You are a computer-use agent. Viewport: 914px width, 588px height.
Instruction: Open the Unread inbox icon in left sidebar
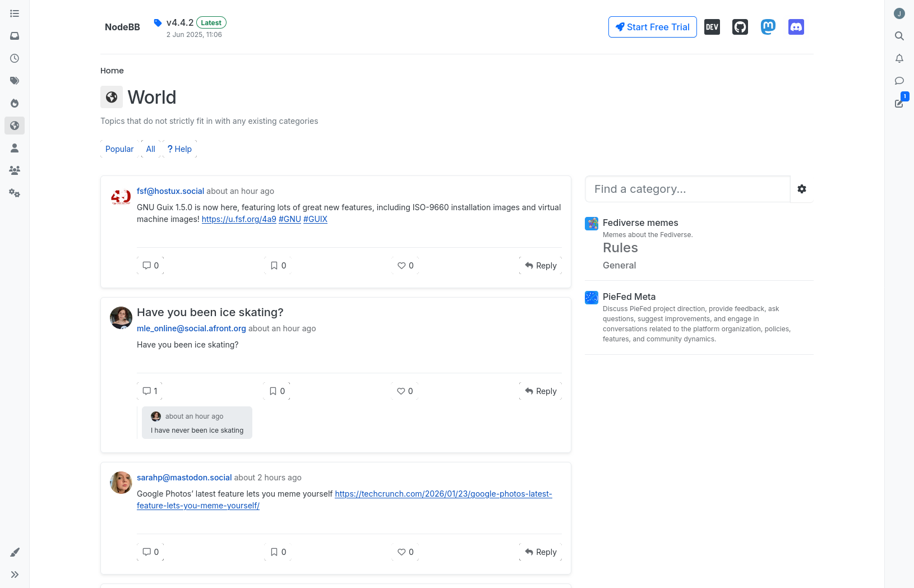pos(15,36)
